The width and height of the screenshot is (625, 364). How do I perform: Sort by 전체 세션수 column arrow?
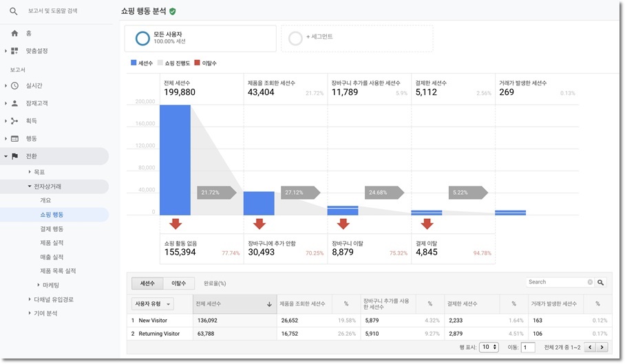coord(269,304)
